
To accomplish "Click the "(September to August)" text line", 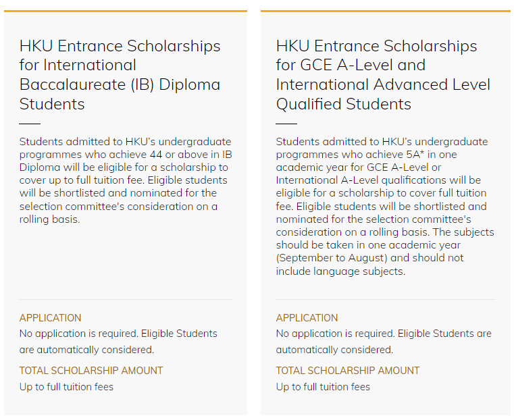I will click(368, 258).
